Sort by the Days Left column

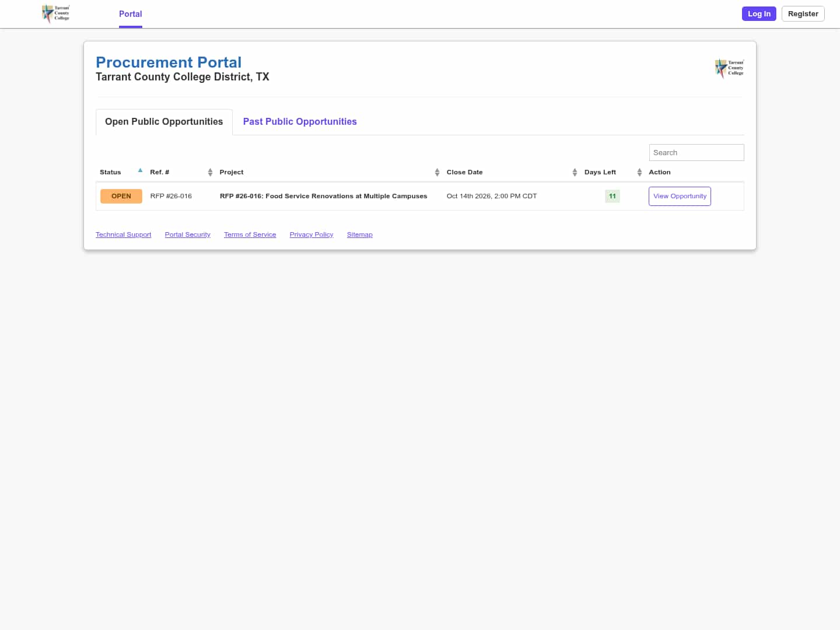coord(612,172)
